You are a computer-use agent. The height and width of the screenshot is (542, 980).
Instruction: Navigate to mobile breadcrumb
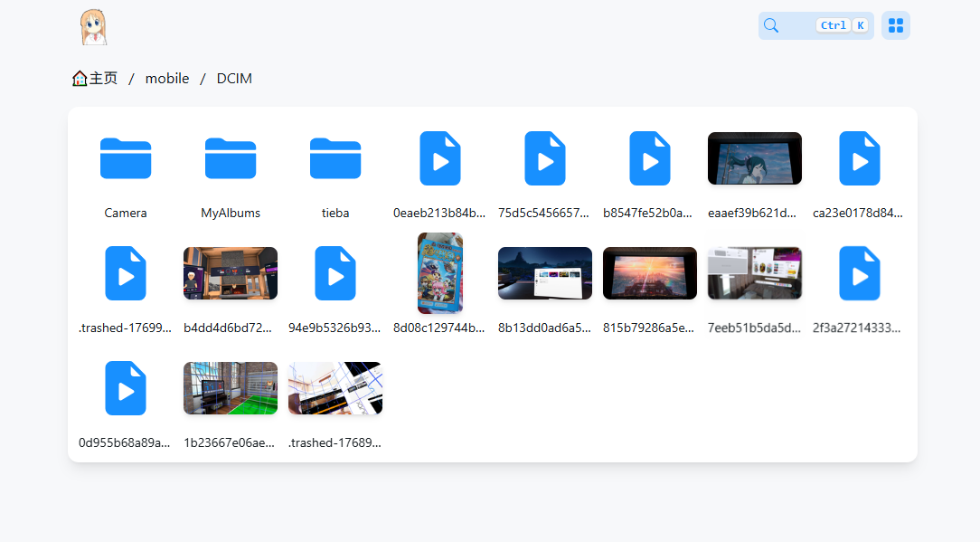coord(167,79)
